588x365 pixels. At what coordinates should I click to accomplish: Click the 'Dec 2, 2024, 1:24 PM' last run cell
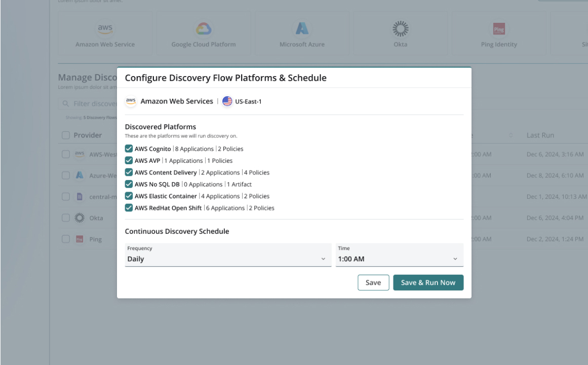555,239
